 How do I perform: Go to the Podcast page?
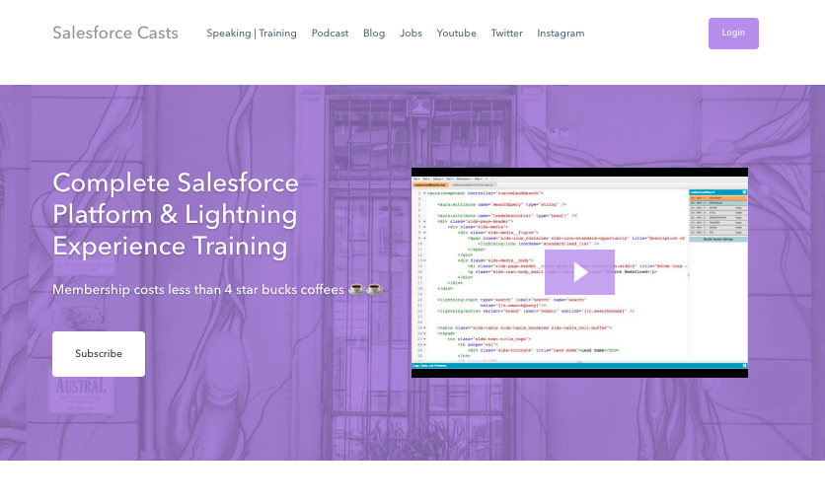(330, 34)
